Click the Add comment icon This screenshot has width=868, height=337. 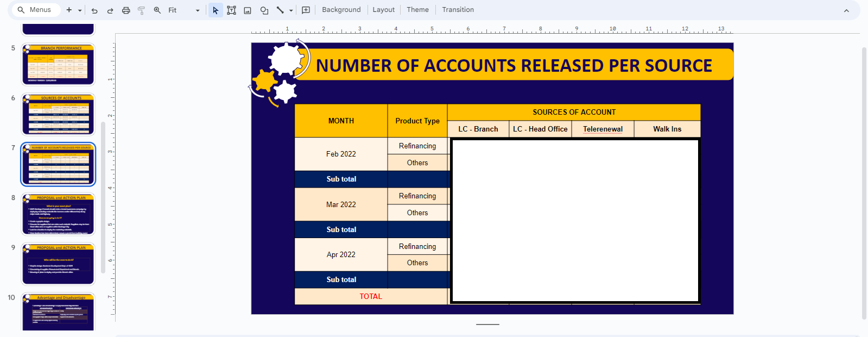pos(306,10)
